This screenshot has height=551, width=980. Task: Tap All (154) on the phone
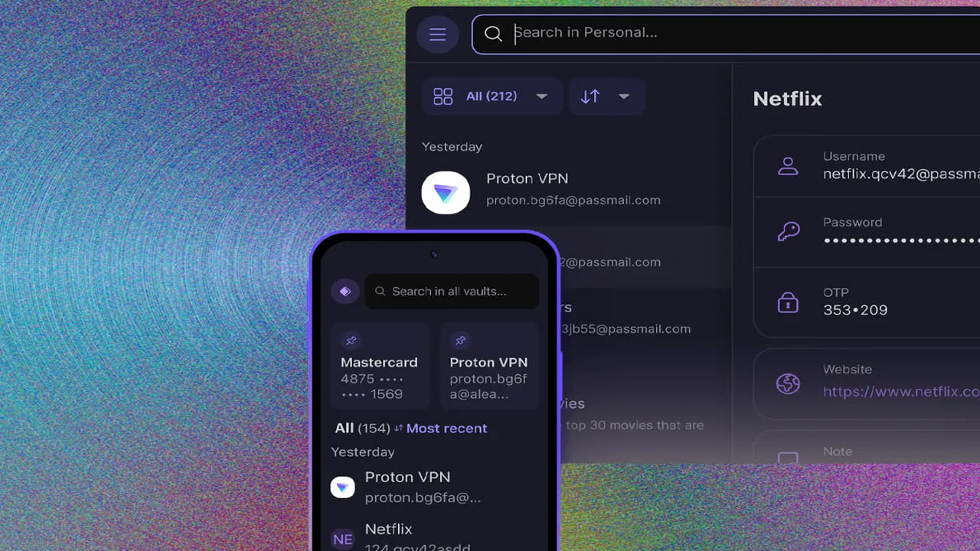[362, 429]
